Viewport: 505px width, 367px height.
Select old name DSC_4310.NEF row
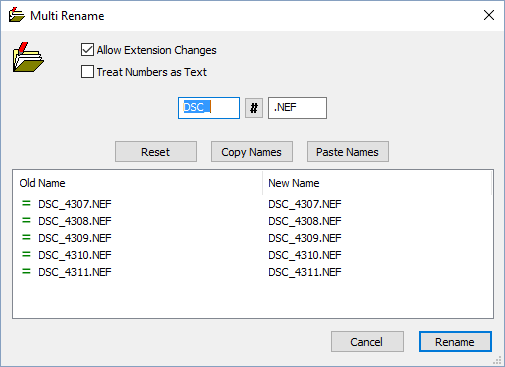pos(75,255)
